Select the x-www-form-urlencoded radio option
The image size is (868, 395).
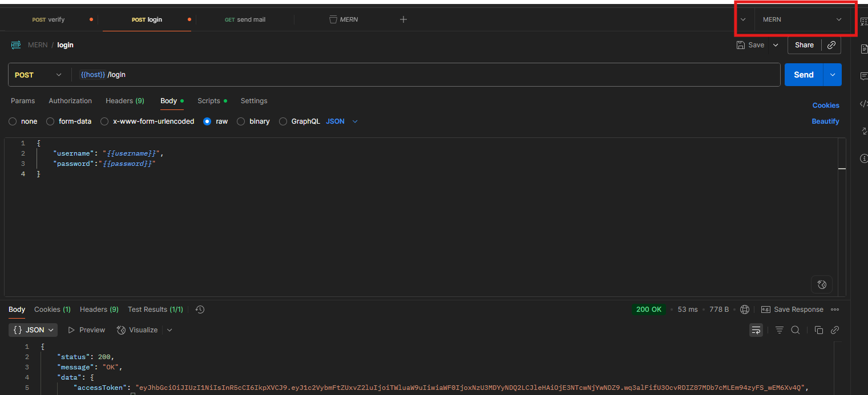[x=104, y=121]
